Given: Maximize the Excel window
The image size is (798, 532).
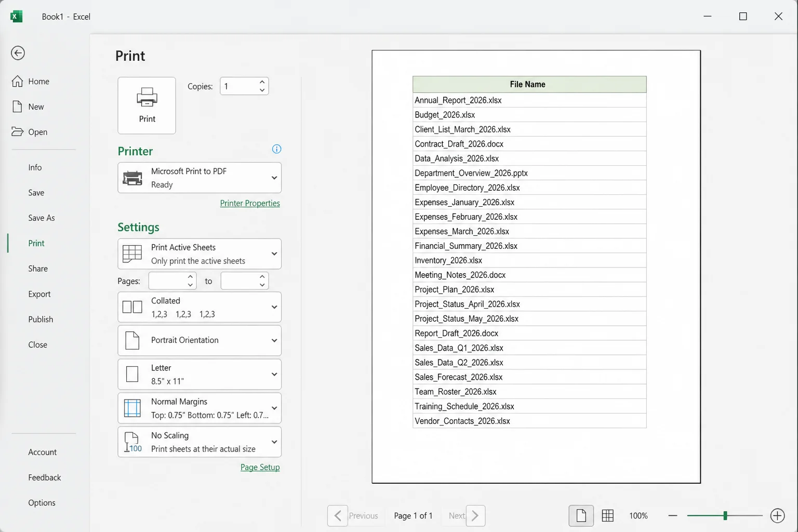Looking at the screenshot, I should [x=743, y=16].
